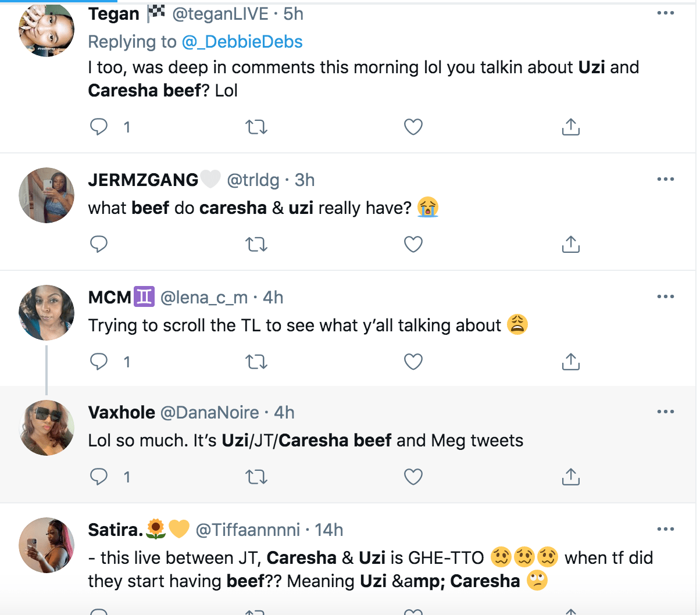Reply to JERMZGANG's tweet

99,244
